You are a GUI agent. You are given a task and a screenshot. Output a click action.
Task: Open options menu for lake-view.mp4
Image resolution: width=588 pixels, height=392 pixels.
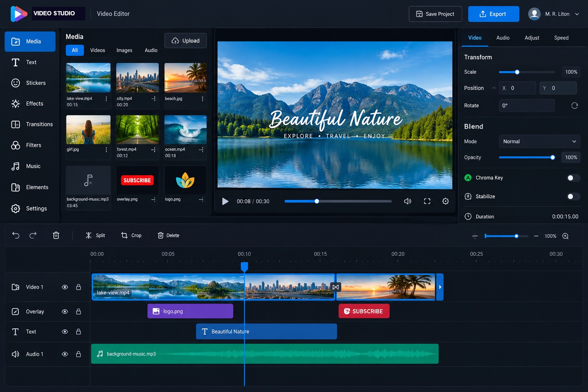click(106, 99)
